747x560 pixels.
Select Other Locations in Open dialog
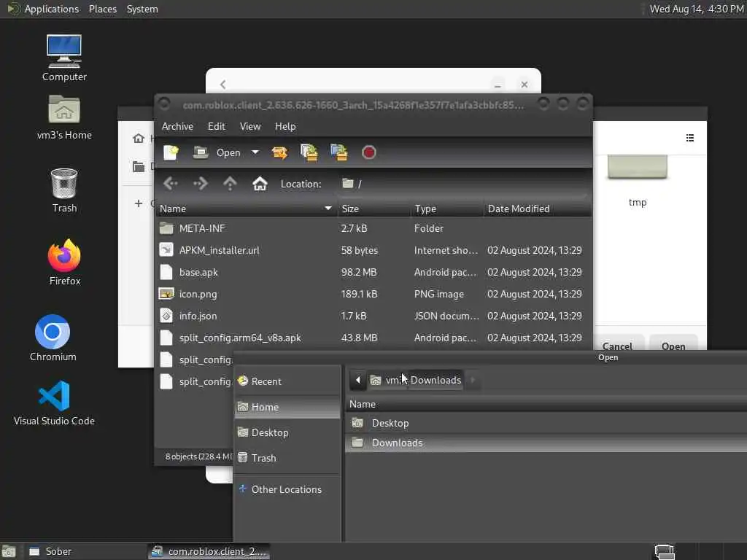click(x=287, y=489)
